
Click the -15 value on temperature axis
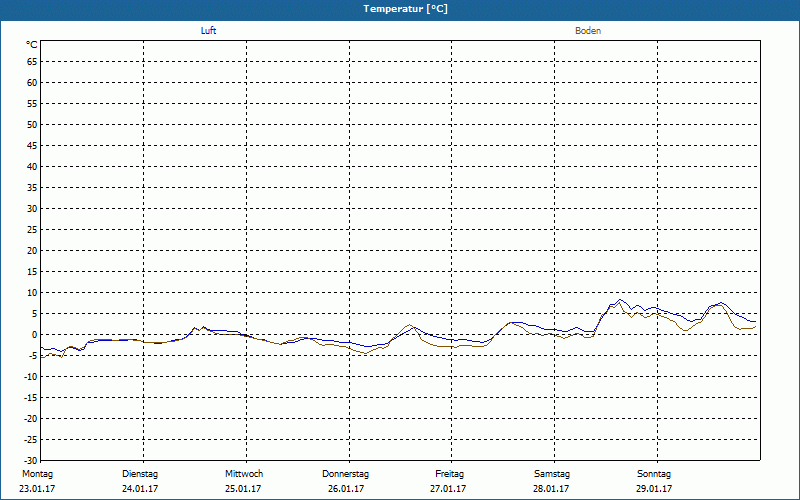[31, 397]
